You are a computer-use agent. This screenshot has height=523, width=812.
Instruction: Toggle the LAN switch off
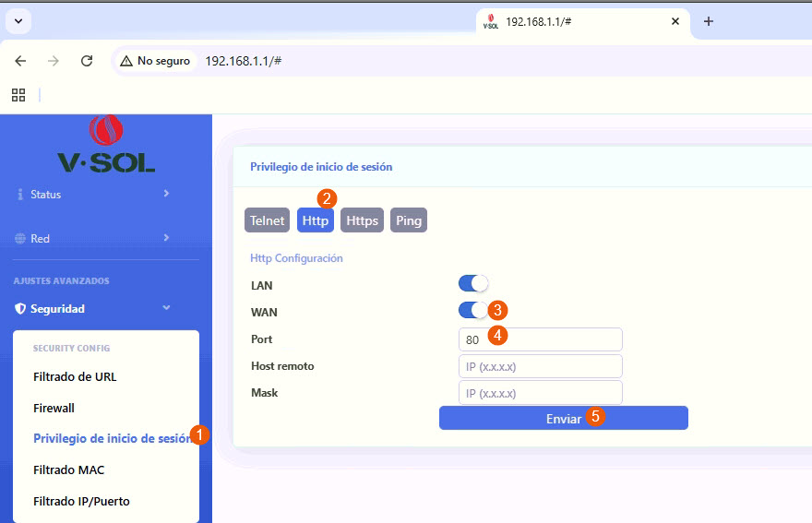[x=472, y=284]
